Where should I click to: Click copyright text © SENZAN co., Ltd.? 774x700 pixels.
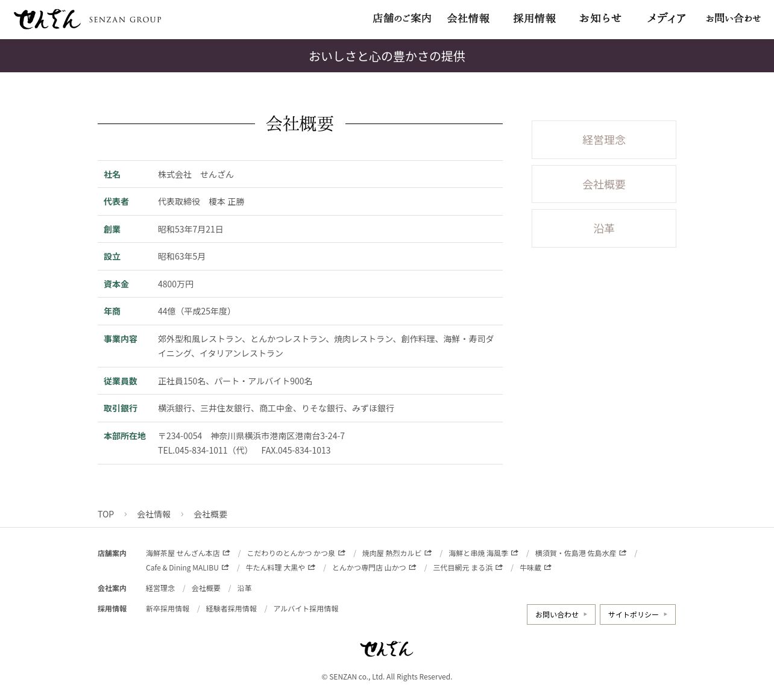[x=387, y=677]
